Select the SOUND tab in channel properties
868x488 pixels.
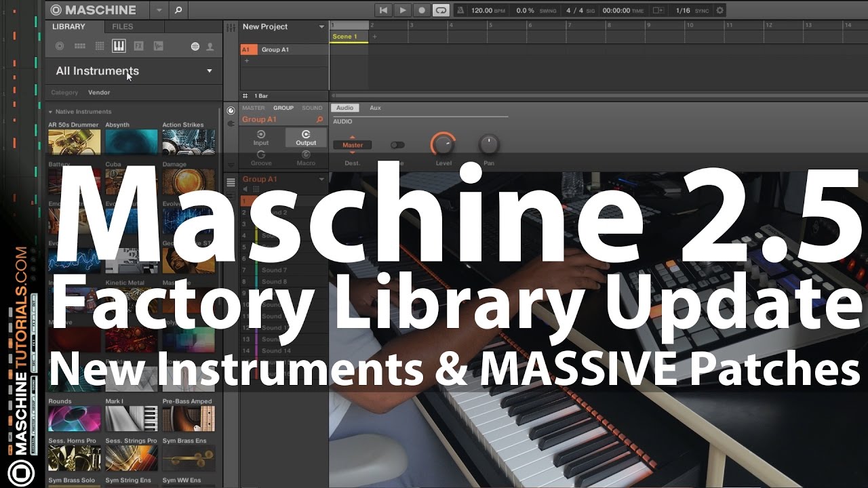click(x=312, y=107)
